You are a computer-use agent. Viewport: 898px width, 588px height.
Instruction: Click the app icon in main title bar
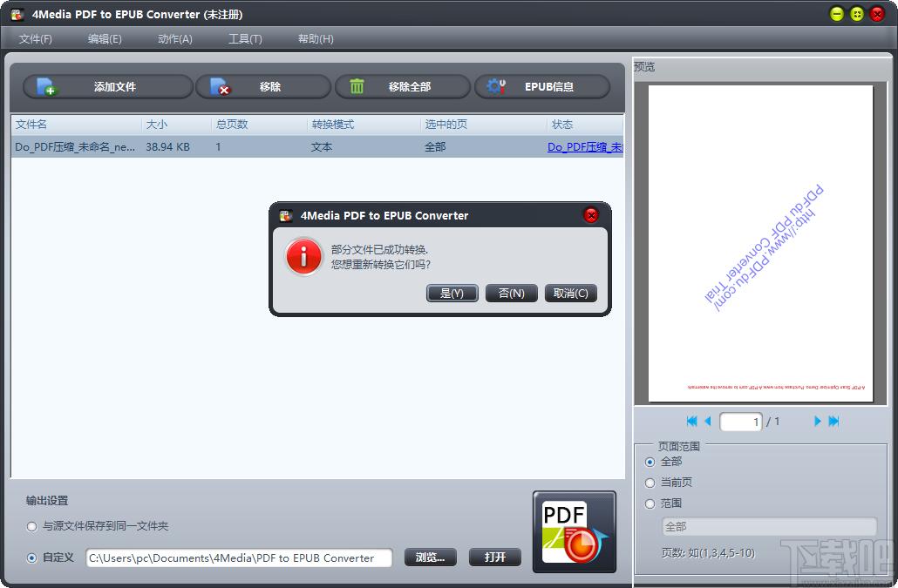coord(17,14)
